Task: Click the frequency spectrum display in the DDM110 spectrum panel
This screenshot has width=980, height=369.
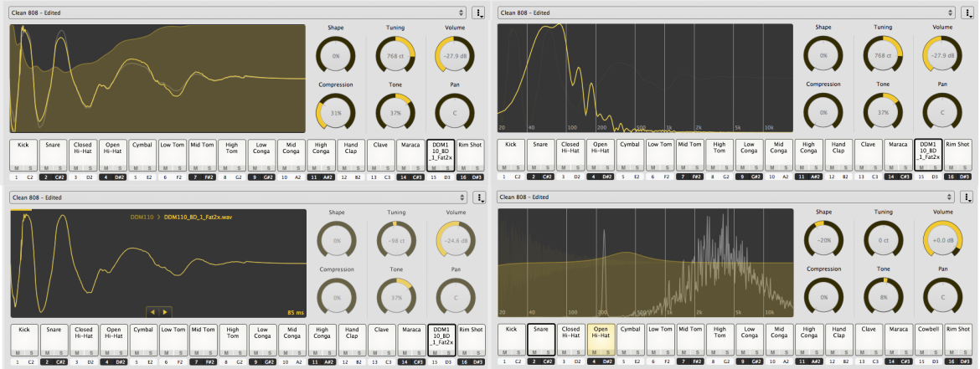Action: click(645, 78)
